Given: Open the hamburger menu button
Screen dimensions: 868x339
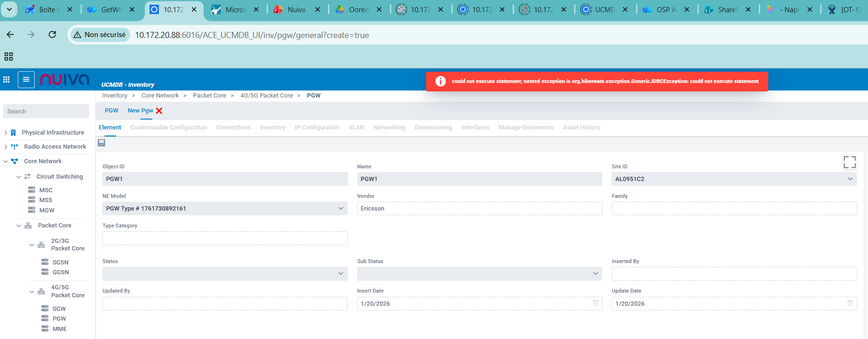Looking at the screenshot, I should 26,80.
